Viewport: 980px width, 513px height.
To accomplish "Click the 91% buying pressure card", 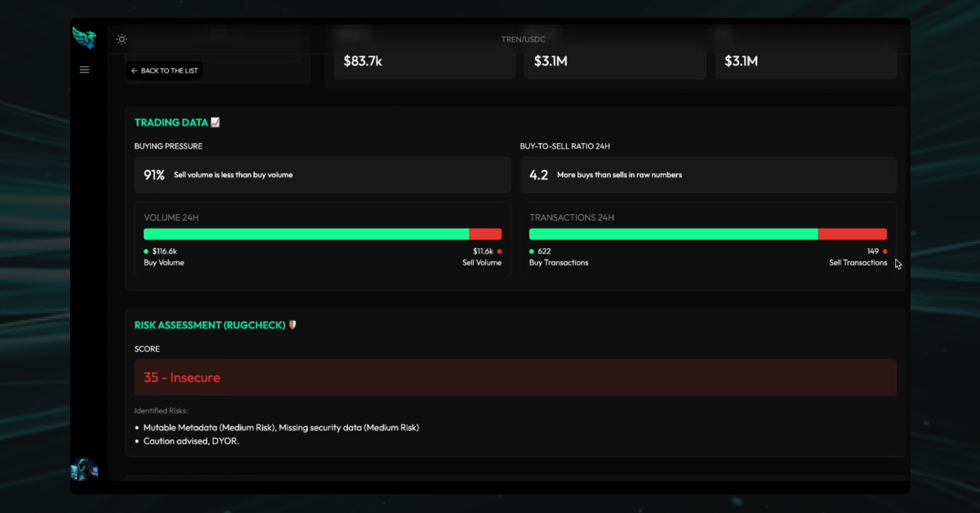I will [x=323, y=175].
